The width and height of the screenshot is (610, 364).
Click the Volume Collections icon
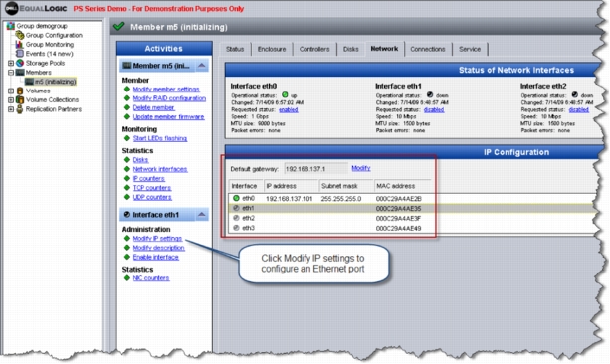[x=20, y=99]
